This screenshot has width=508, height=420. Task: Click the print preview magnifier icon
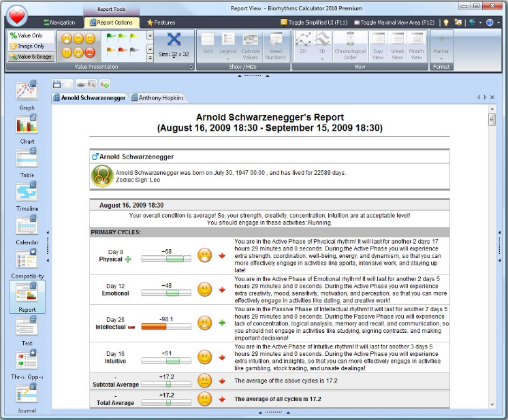coord(92,84)
